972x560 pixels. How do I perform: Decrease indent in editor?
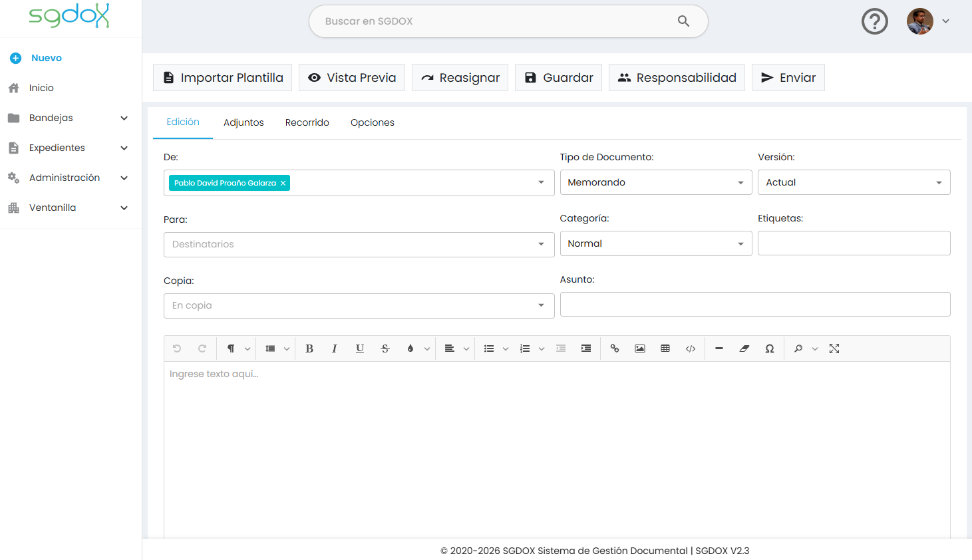(x=561, y=349)
